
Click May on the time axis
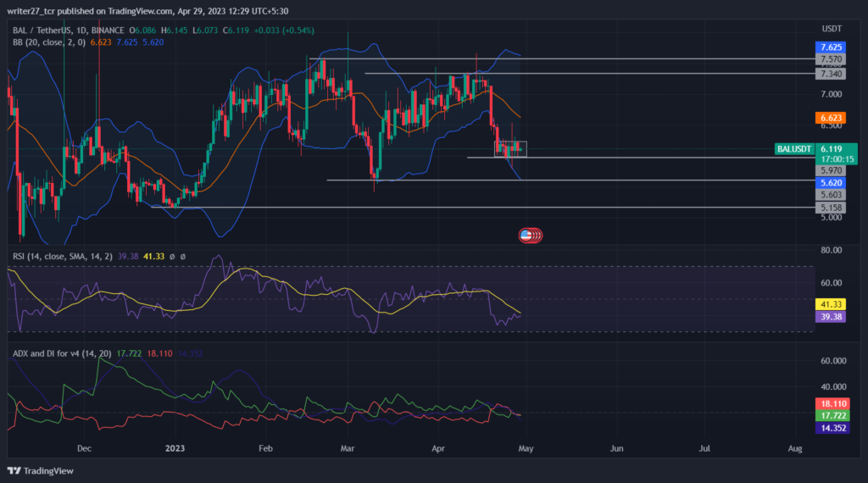tap(526, 449)
